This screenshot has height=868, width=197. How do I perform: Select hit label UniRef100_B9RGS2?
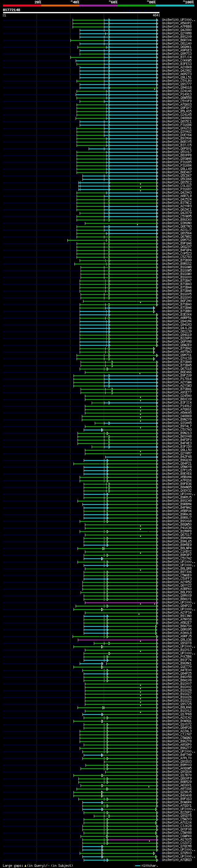177,264
